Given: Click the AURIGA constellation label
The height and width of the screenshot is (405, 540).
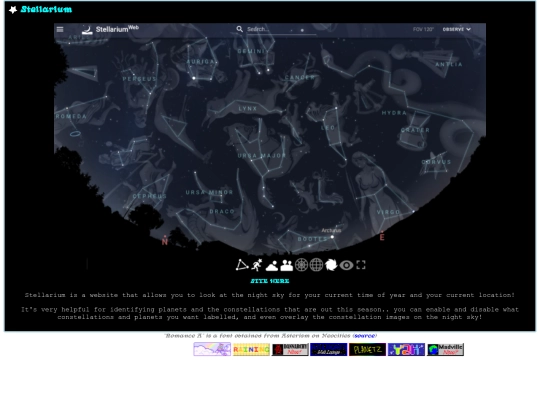Looking at the screenshot, I should click(x=200, y=62).
